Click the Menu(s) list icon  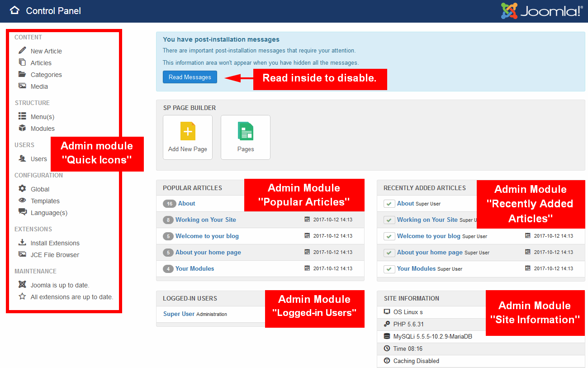pyautogui.click(x=22, y=116)
